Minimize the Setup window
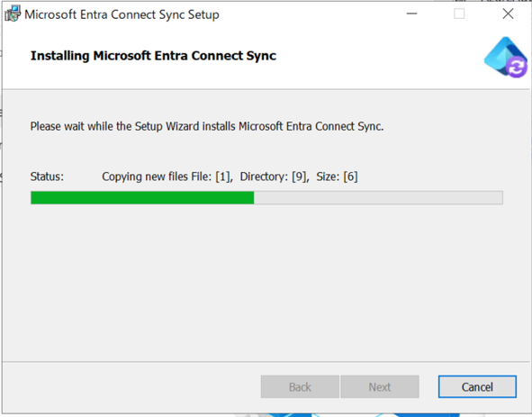Screen dimensions: 532x417 [x=411, y=14]
